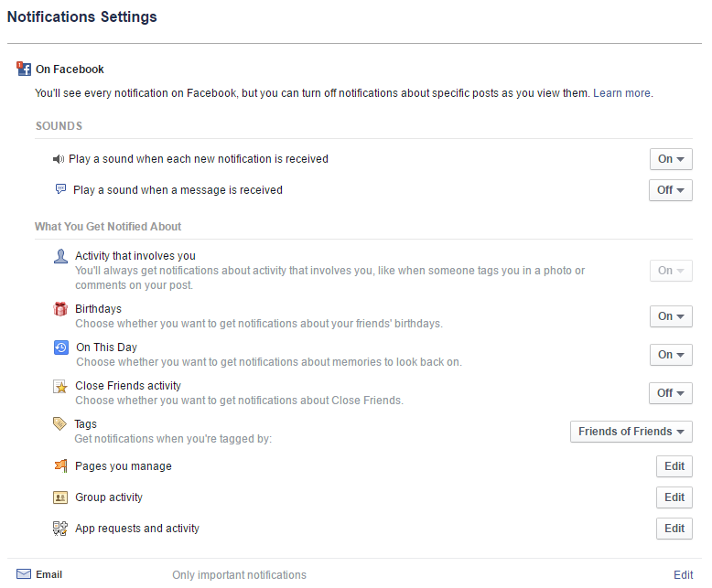712x588 pixels.
Task: Edit Pages you manage notifications
Action: (x=674, y=466)
